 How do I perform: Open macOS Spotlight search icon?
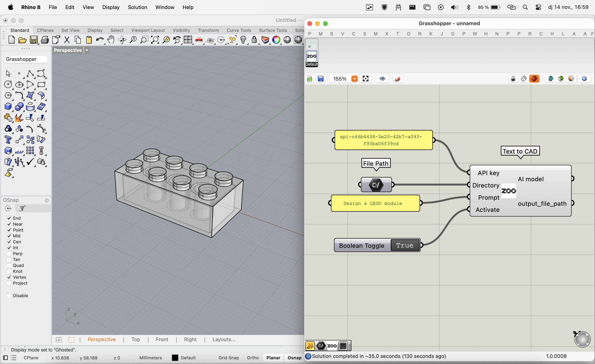click(525, 7)
